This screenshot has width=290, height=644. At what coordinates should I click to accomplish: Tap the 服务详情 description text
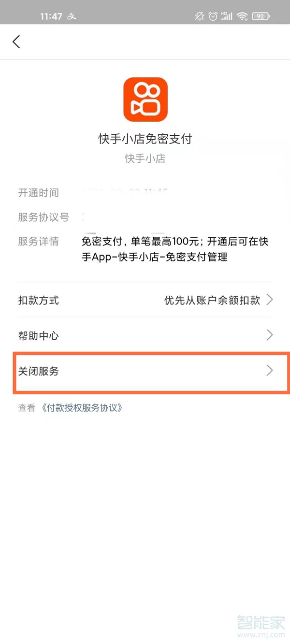[x=175, y=249]
